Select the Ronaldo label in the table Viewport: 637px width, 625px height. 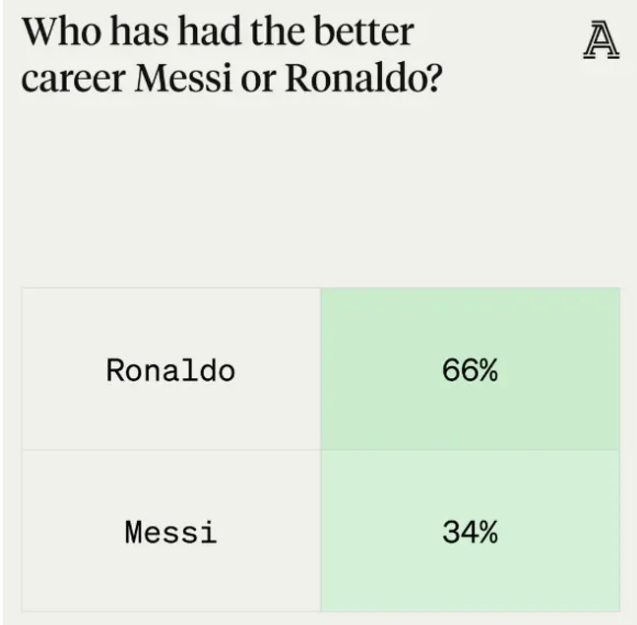pos(170,371)
